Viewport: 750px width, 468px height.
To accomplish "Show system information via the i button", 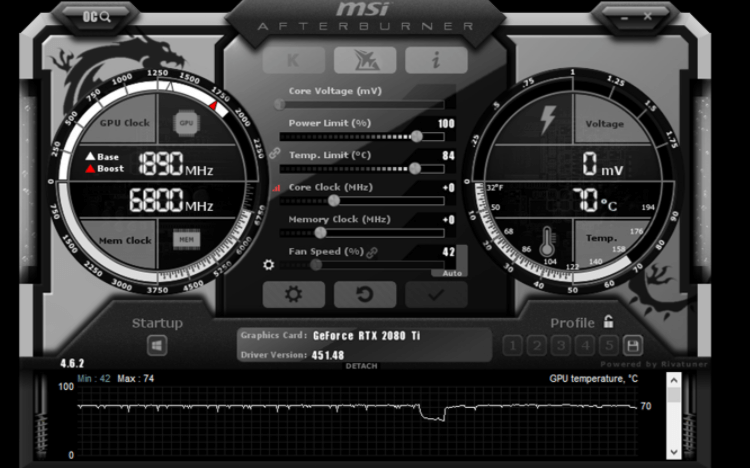I will click(436, 60).
